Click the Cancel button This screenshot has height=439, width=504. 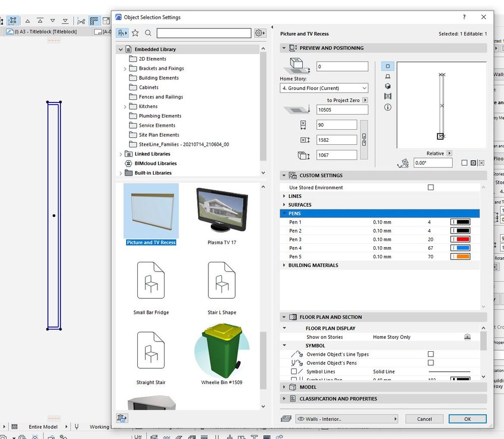[x=424, y=419]
